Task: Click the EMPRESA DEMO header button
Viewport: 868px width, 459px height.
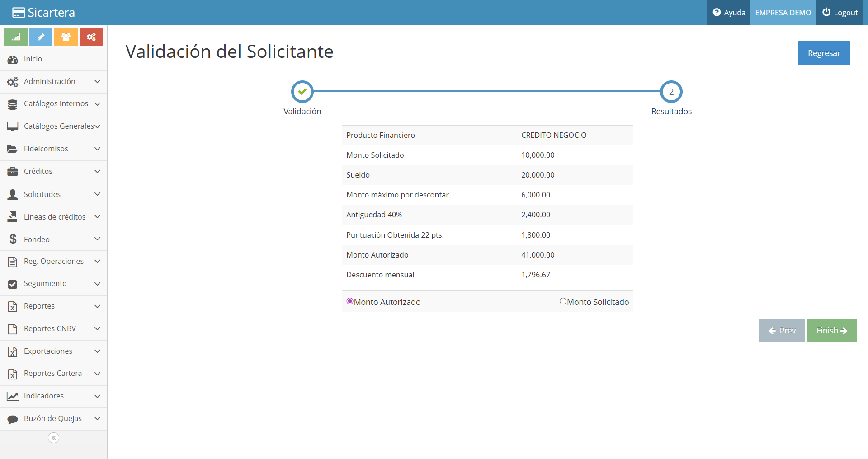Action: [x=783, y=13]
